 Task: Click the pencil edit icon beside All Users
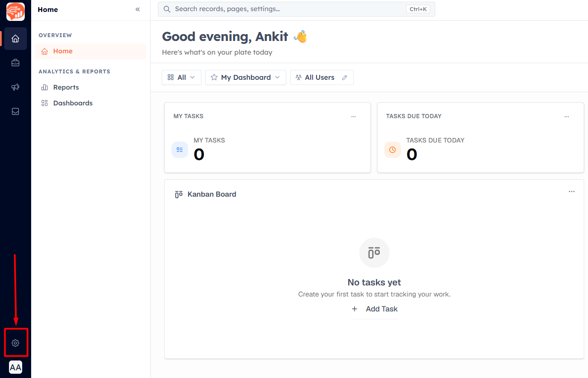coord(344,78)
